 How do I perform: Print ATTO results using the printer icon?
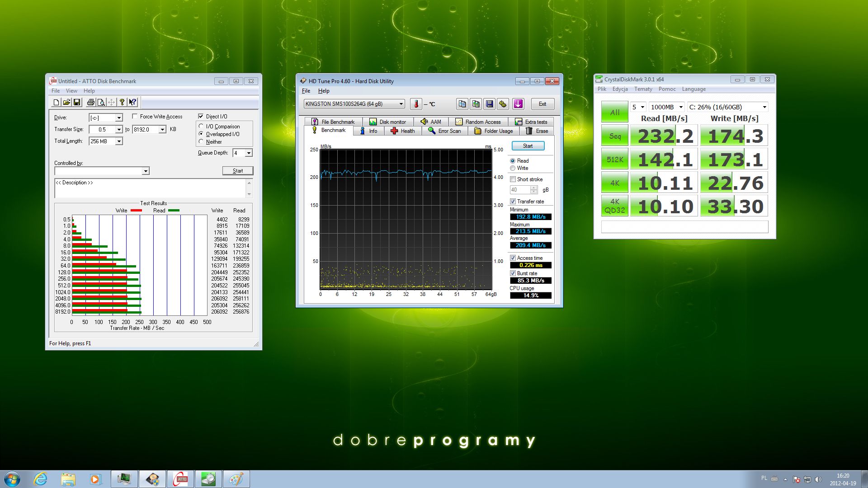click(x=90, y=102)
